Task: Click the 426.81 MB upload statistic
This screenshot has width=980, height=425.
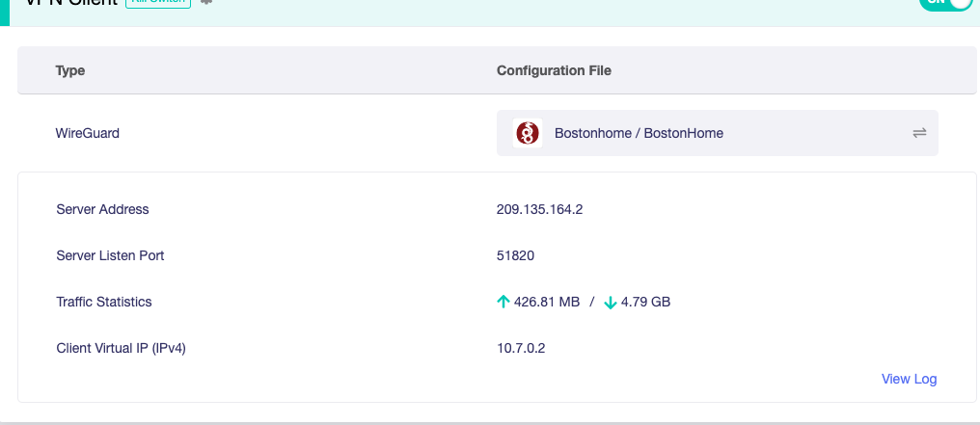Action: [546, 302]
